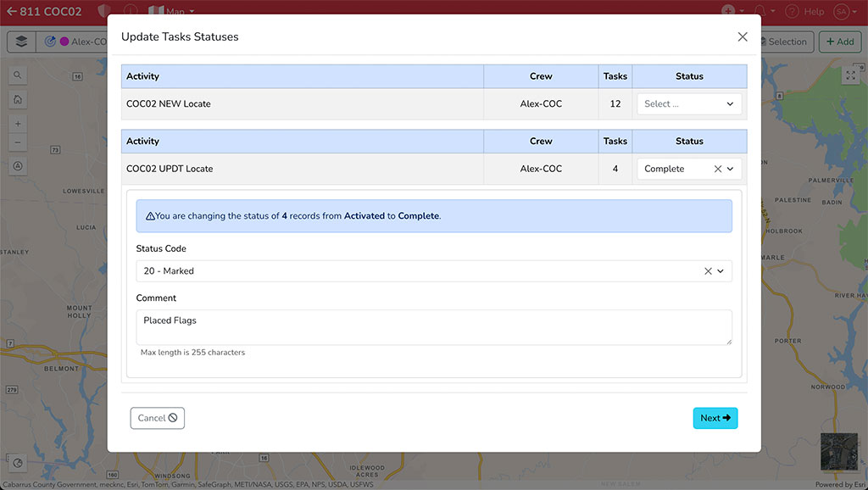Click into the Comment text field

[433, 327]
